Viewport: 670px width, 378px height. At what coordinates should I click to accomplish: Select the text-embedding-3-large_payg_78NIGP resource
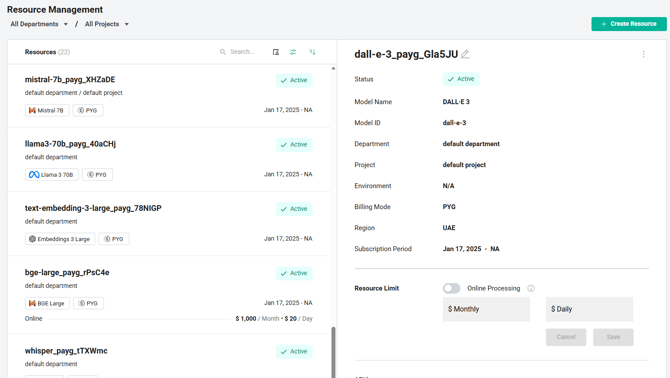(x=169, y=224)
